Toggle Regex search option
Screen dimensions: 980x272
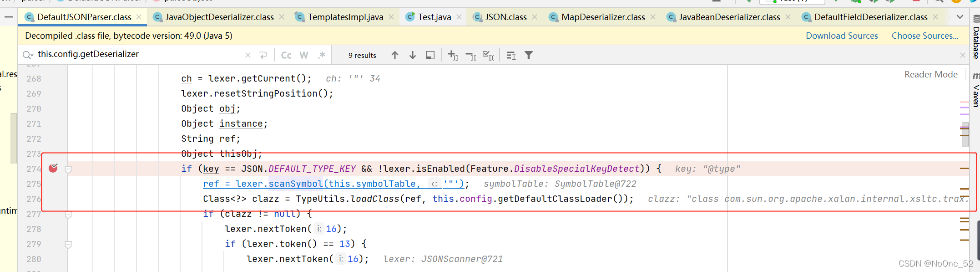pos(322,55)
